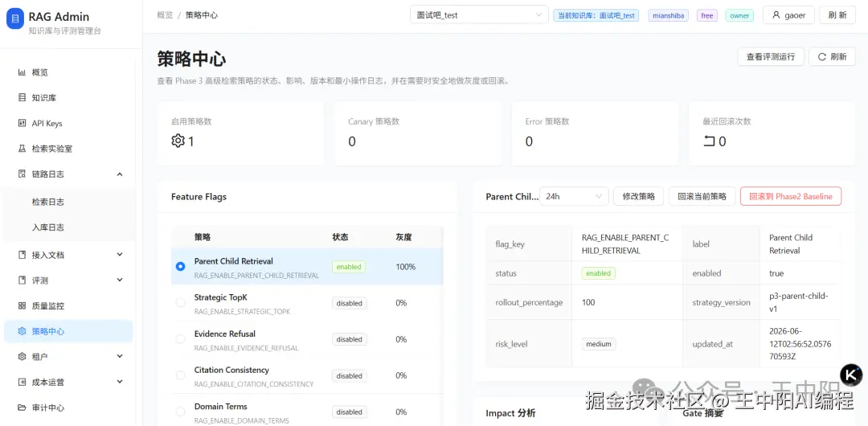Click the disabled badge for Evidence Refusal
The width and height of the screenshot is (868, 426).
350,339
